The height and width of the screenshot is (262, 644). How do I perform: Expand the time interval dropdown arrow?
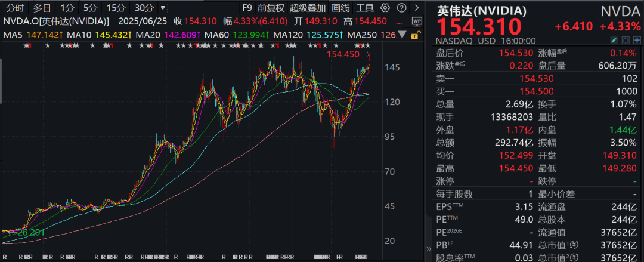click(163, 8)
